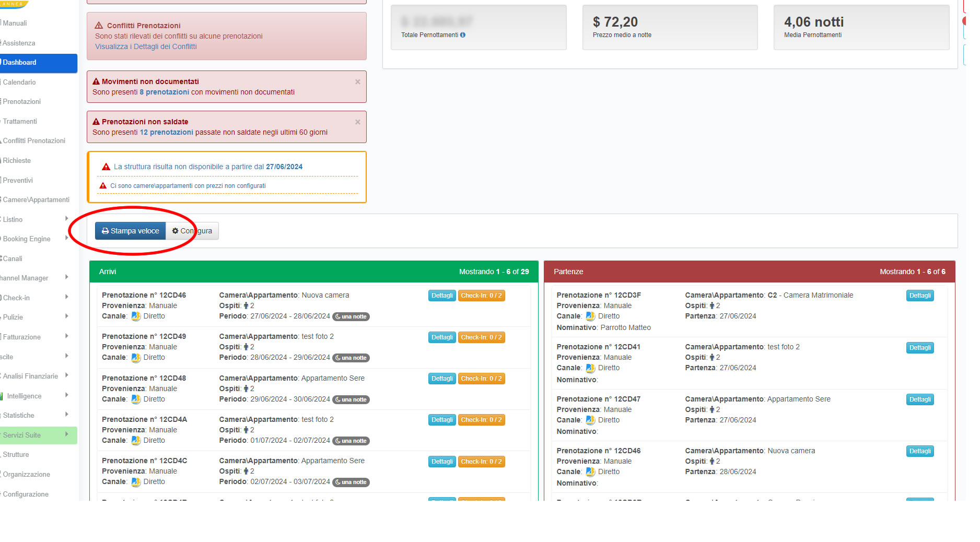Viewport: 980px width, 542px height.
Task: Click Check-In 0/2 for booking 12CD48
Action: pyautogui.click(x=481, y=379)
